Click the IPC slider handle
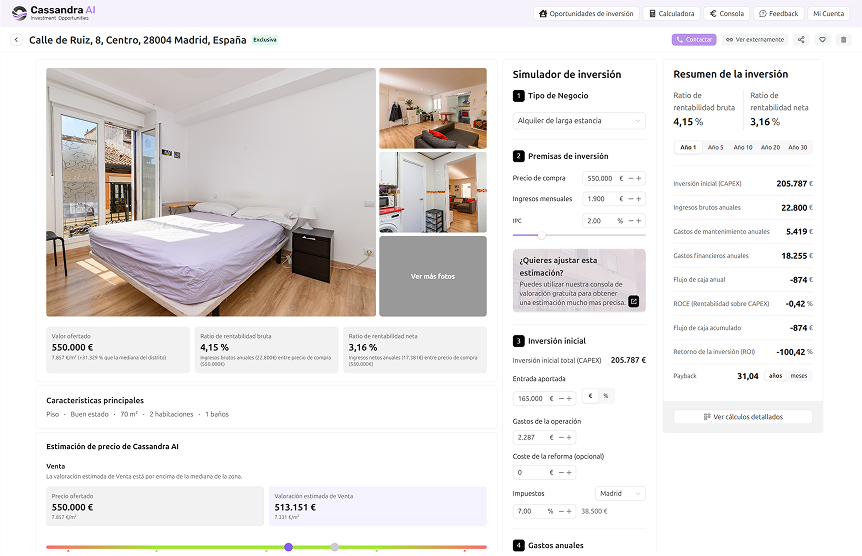 pos(542,235)
